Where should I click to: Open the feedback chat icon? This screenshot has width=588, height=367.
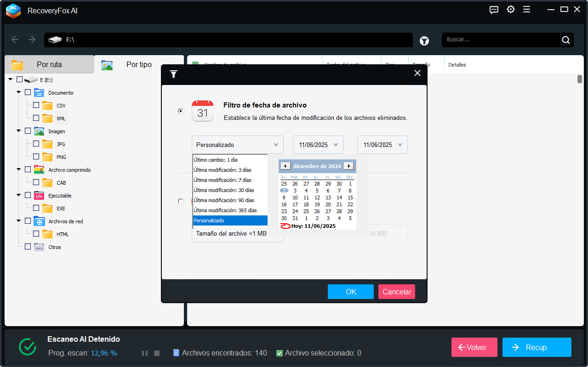pos(494,9)
